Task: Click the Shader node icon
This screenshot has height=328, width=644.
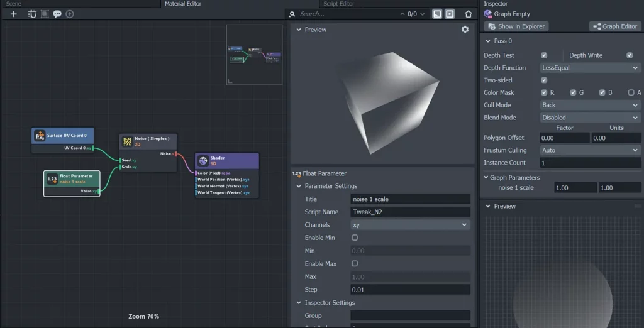Action: coord(203,160)
